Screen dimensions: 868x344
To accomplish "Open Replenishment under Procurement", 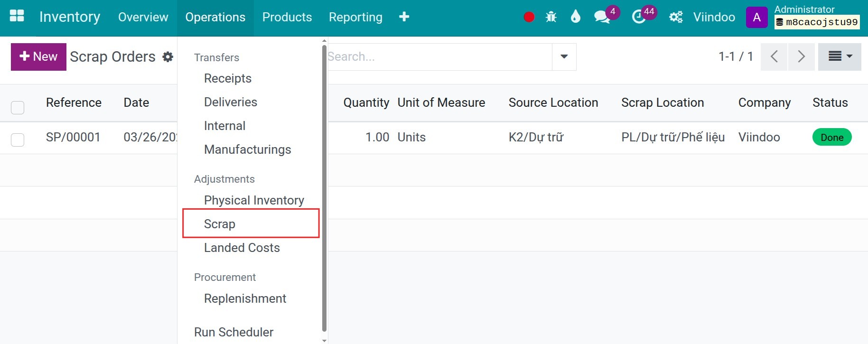I will (245, 298).
